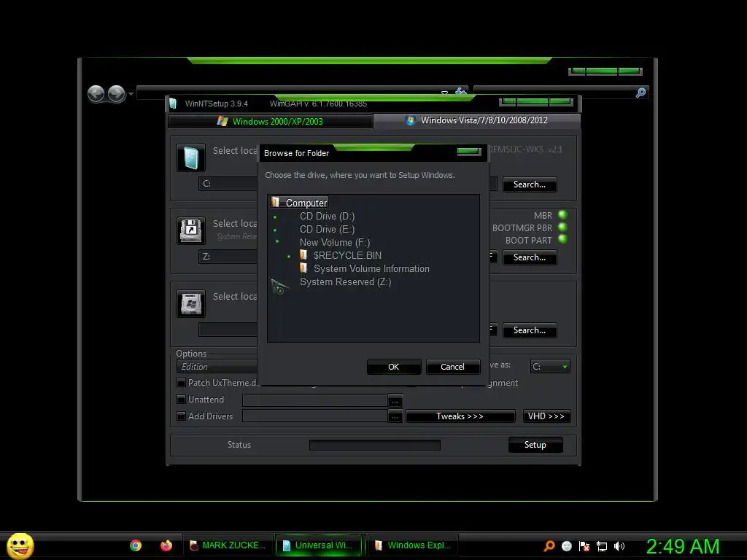The height and width of the screenshot is (560, 747).
Task: Select CD Drive (E:) in tree
Action: click(x=328, y=230)
